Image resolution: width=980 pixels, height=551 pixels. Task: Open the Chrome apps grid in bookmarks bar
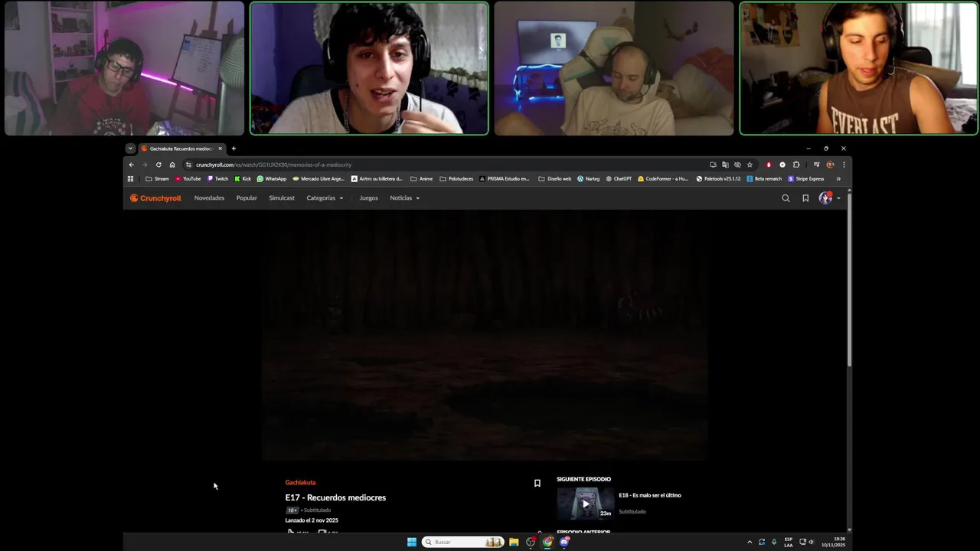[130, 179]
